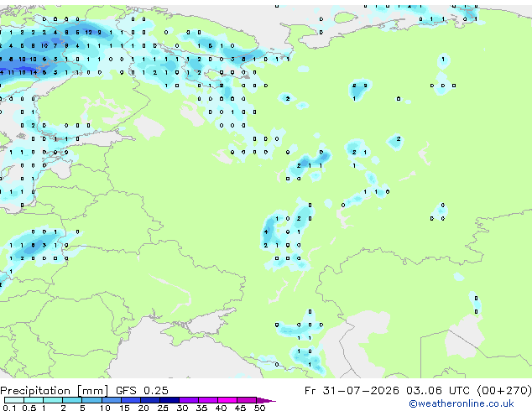Pick the 1–2 mm legend swatch
The height and width of the screenshot is (411, 532).
53,400
